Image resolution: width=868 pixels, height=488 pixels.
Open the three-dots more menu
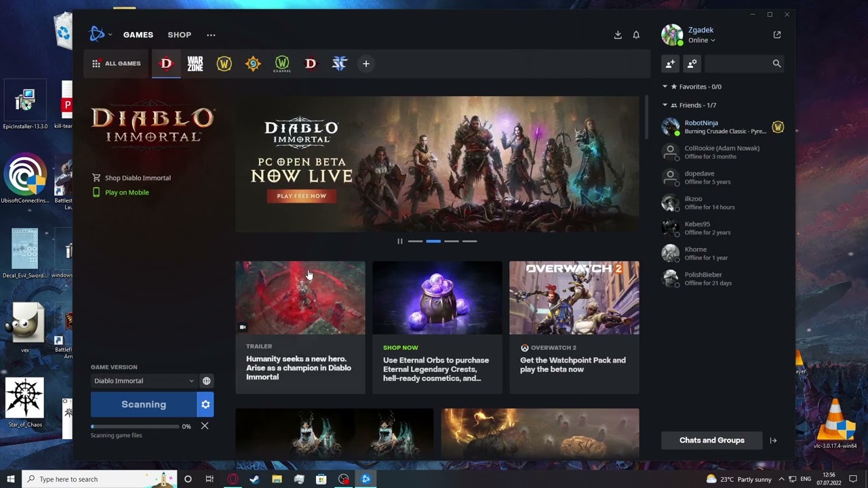[x=211, y=35]
